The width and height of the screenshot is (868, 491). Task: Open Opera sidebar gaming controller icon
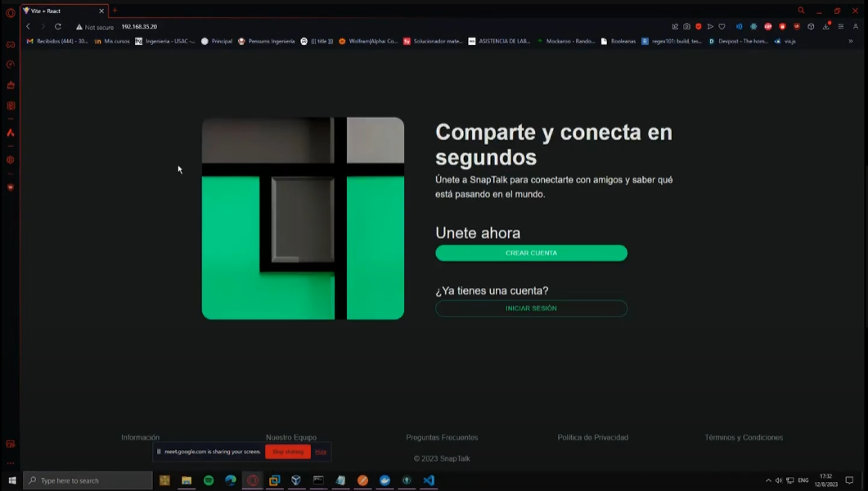pyautogui.click(x=11, y=44)
